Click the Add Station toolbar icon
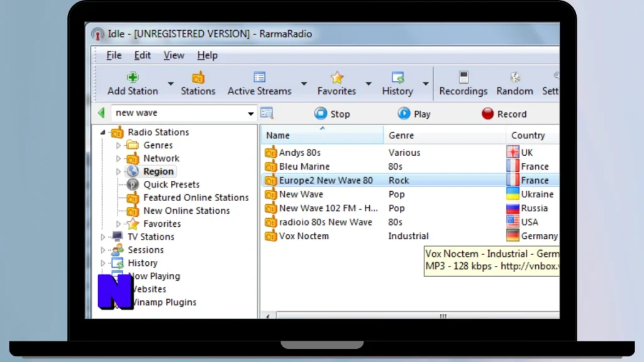Screen dimensions: 644x362 pyautogui.click(x=133, y=84)
